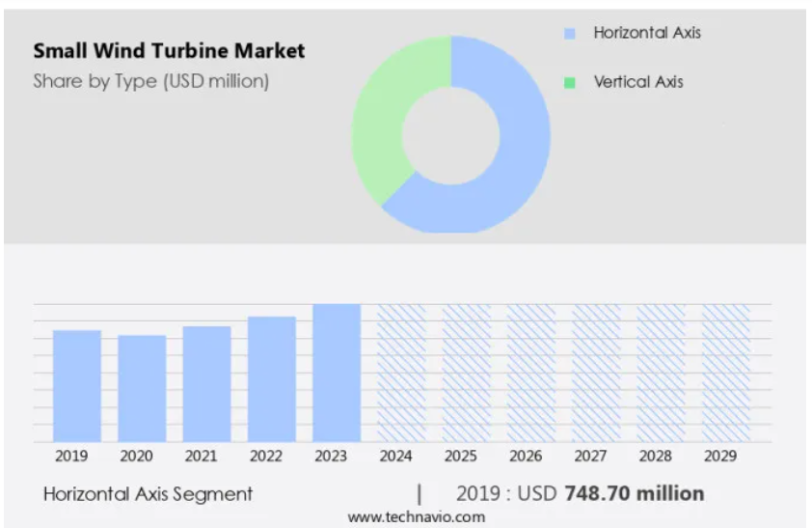812x528 pixels.
Task: Click the Vertical Axis green legend swatch
Action: 569,82
